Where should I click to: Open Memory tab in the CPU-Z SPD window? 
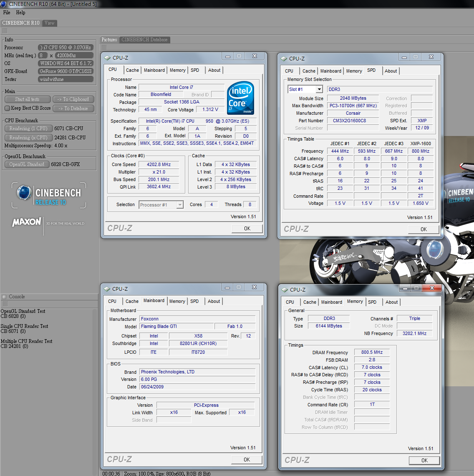click(x=354, y=71)
